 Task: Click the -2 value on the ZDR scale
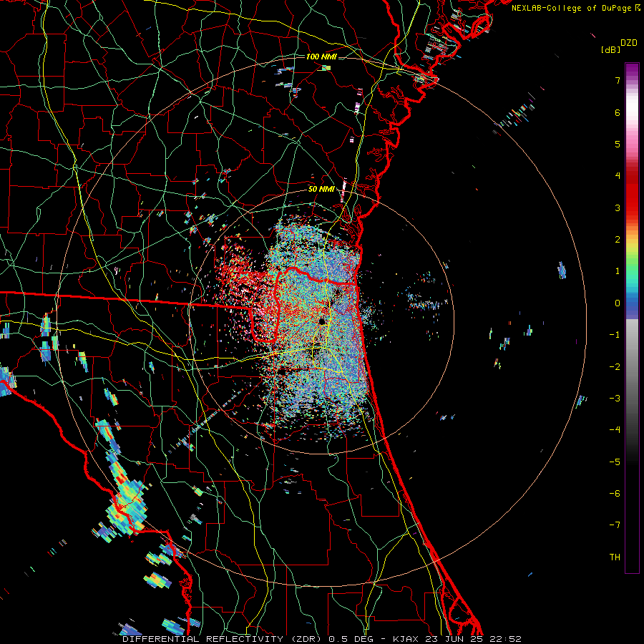pos(615,366)
